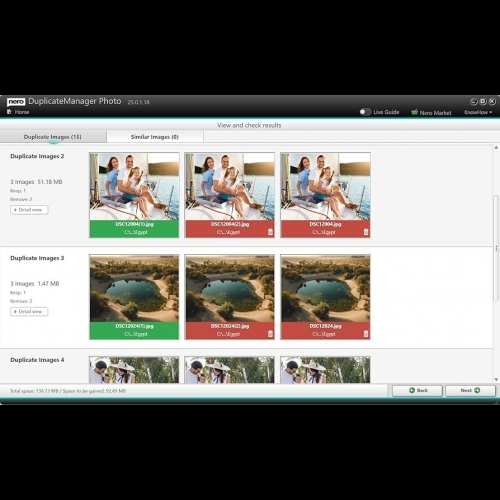Mark DSC12004(1).jpg green keep label

134,229
